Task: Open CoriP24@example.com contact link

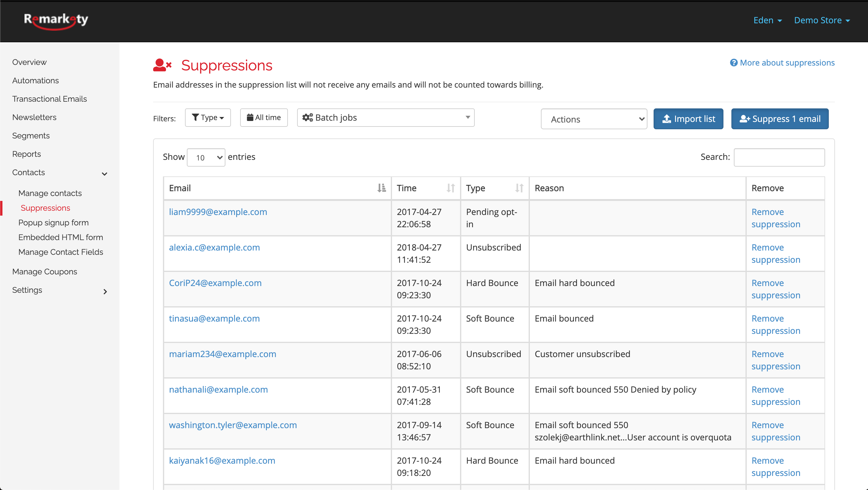Action: pyautogui.click(x=215, y=283)
